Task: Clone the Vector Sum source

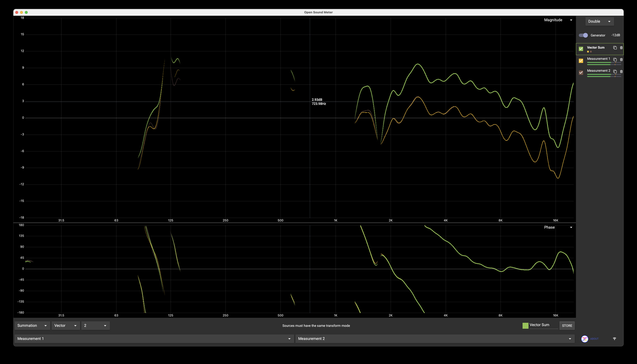Action: point(615,48)
